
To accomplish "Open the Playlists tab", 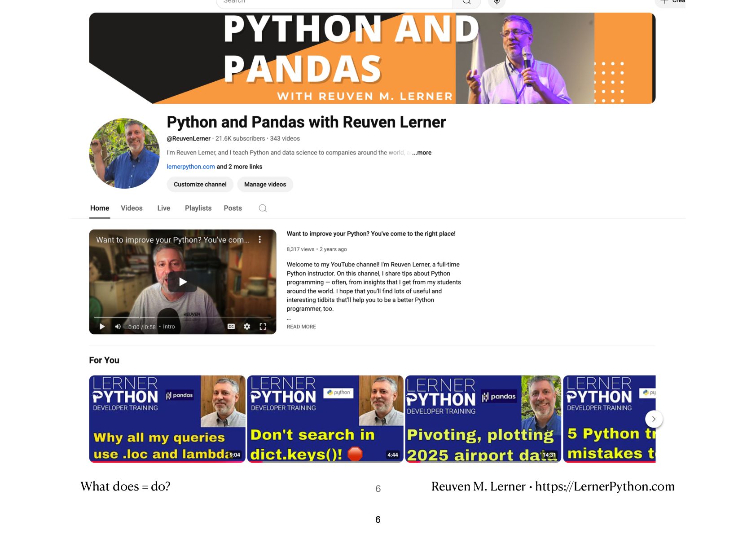I will coord(198,208).
